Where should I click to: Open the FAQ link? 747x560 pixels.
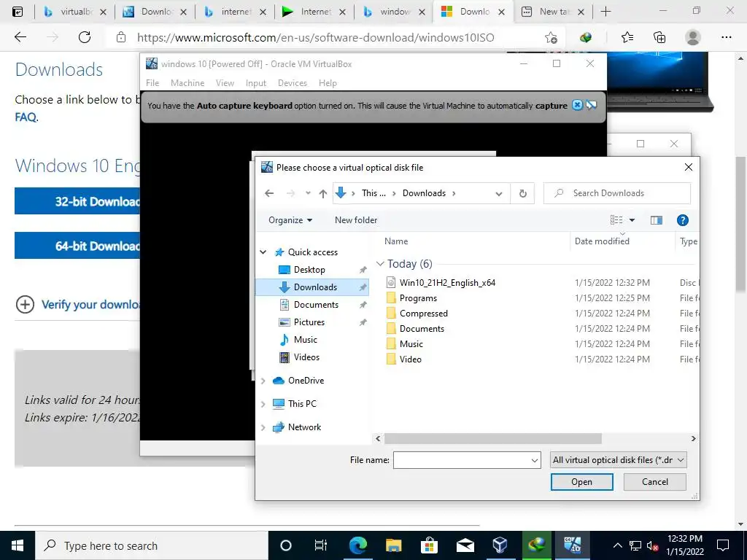click(26, 117)
